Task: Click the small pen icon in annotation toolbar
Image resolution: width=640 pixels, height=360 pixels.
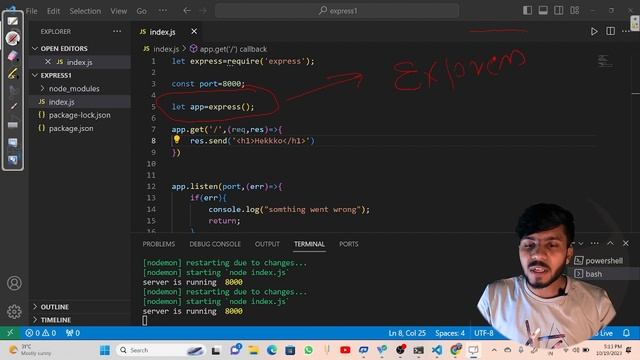Action: 13,107
